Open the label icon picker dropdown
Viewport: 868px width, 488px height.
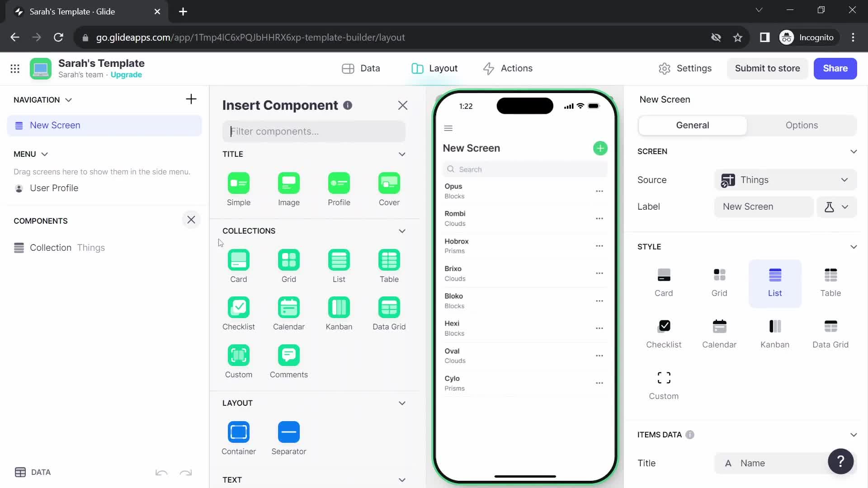pos(836,207)
